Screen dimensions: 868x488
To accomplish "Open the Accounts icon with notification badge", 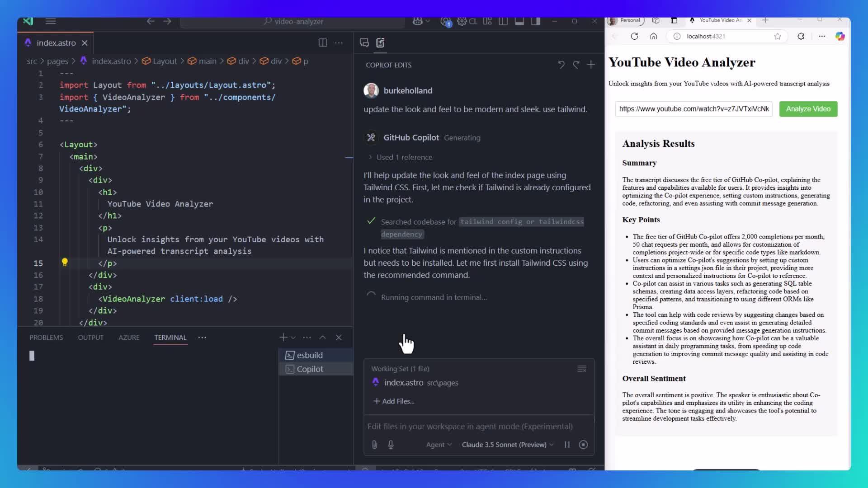I will pos(446,22).
